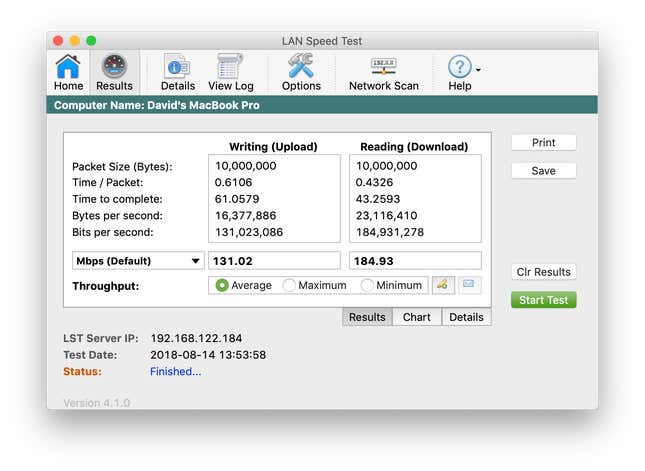
Task: Select the Average throughput radio button
Action: click(x=222, y=285)
